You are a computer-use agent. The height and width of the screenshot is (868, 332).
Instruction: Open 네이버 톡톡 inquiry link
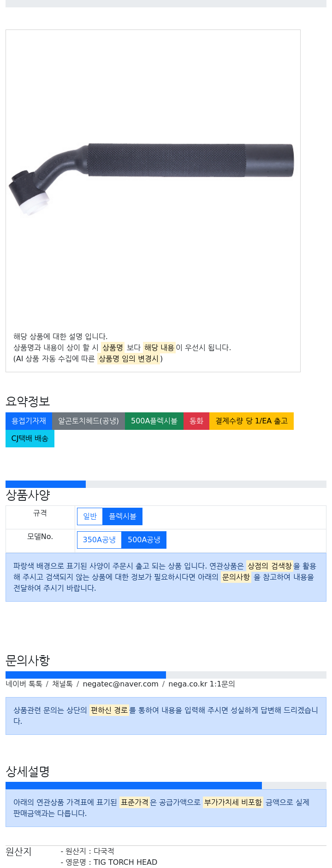[24, 684]
